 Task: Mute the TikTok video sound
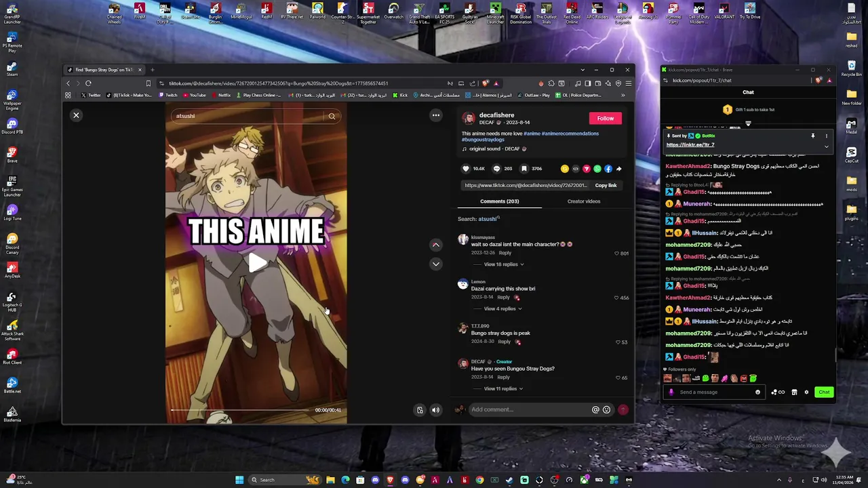click(x=435, y=409)
